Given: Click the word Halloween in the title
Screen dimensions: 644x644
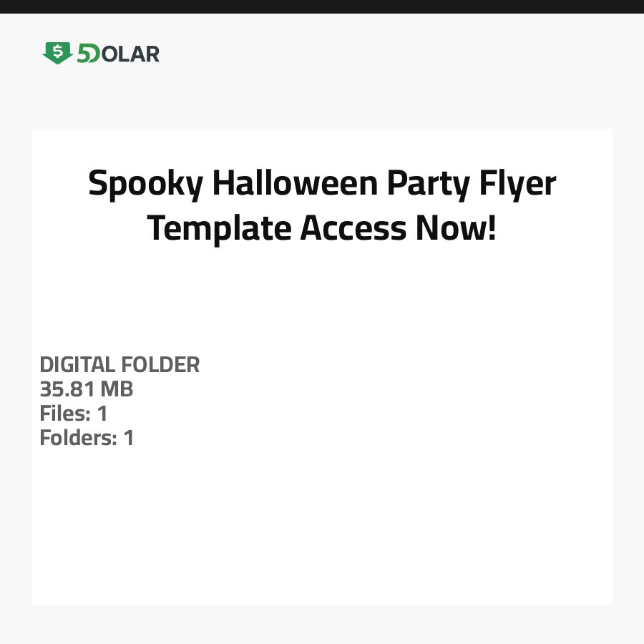Looking at the screenshot, I should click(295, 184).
